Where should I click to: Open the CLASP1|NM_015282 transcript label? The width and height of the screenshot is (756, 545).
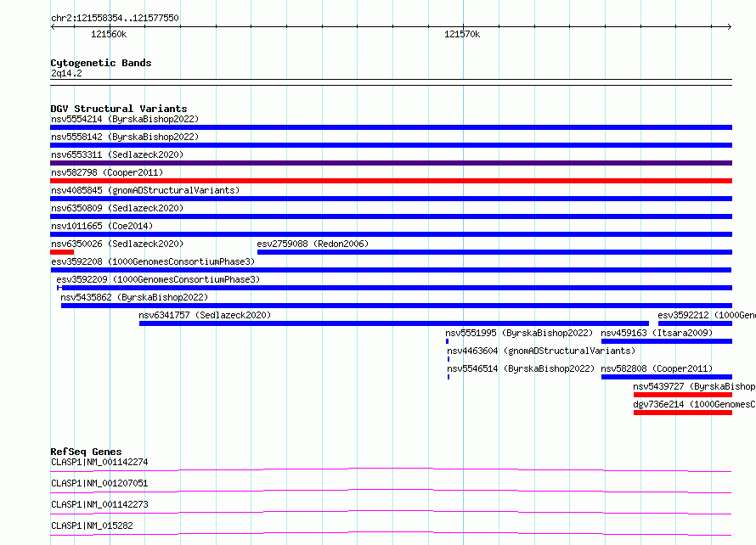(92, 525)
